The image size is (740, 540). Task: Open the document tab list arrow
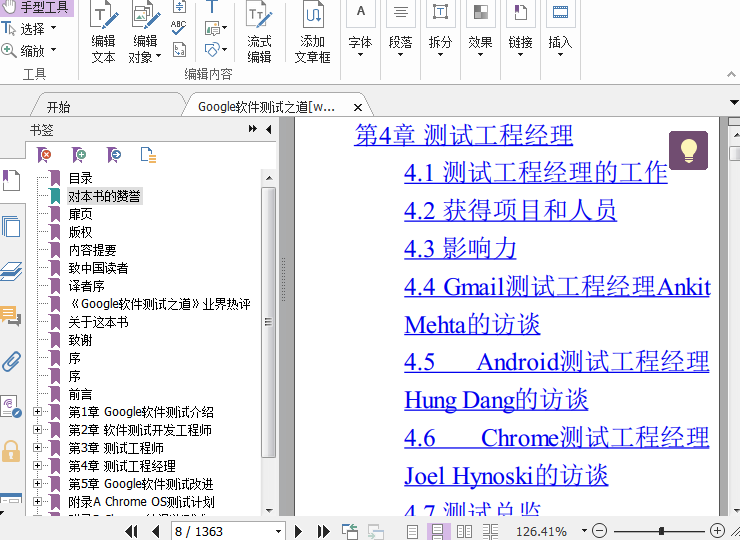(734, 102)
